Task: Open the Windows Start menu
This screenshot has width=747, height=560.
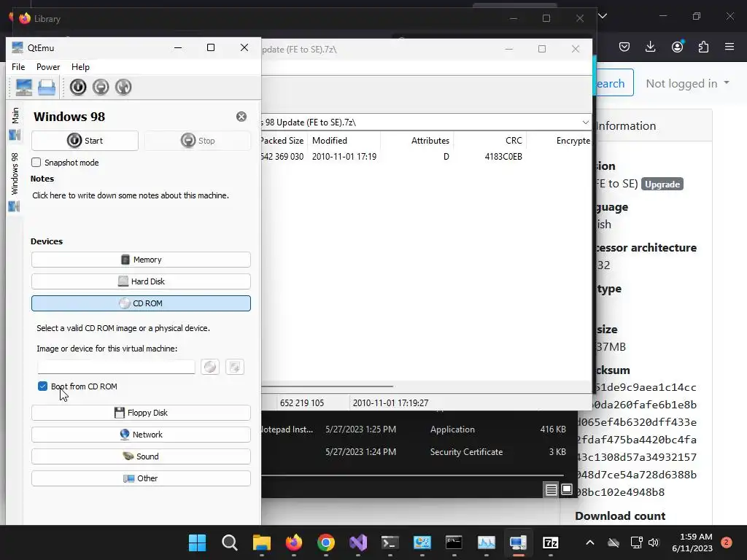Action: tap(197, 542)
